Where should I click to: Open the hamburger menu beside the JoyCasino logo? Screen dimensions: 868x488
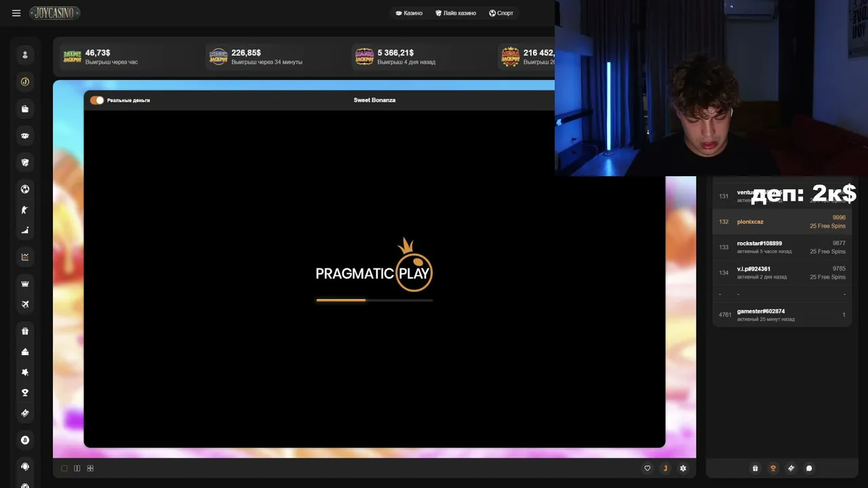(x=16, y=13)
